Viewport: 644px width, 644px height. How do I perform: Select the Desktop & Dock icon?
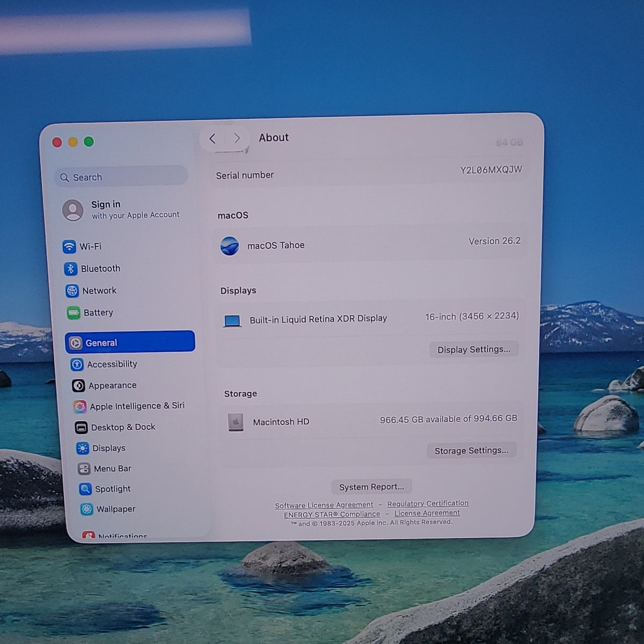pos(81,427)
